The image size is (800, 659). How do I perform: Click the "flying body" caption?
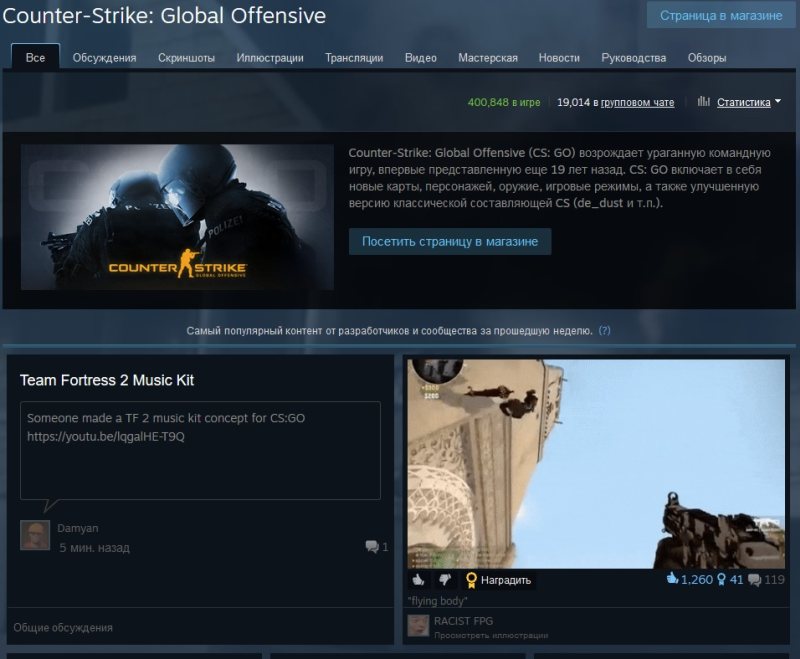pyautogui.click(x=437, y=601)
